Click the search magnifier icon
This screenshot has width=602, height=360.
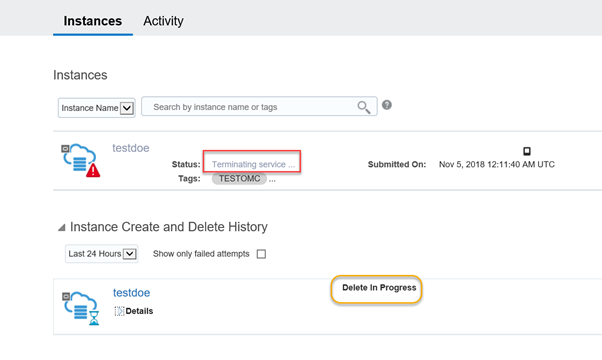(364, 107)
